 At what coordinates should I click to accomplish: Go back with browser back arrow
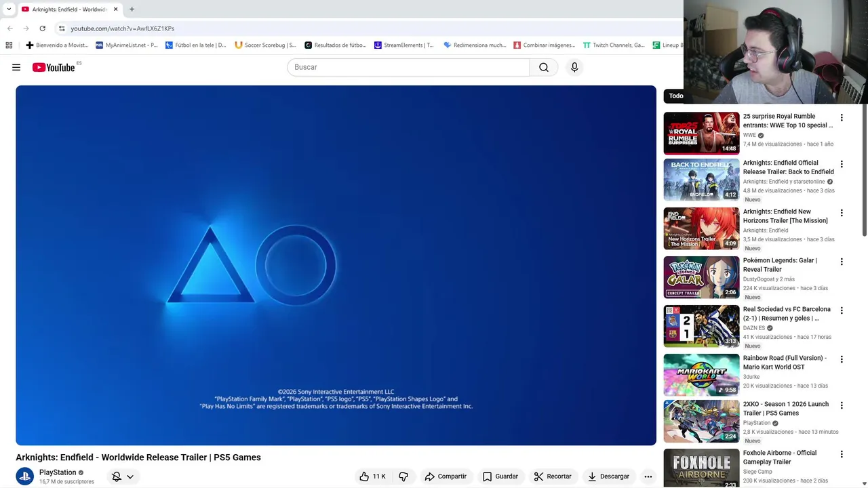click(9, 28)
